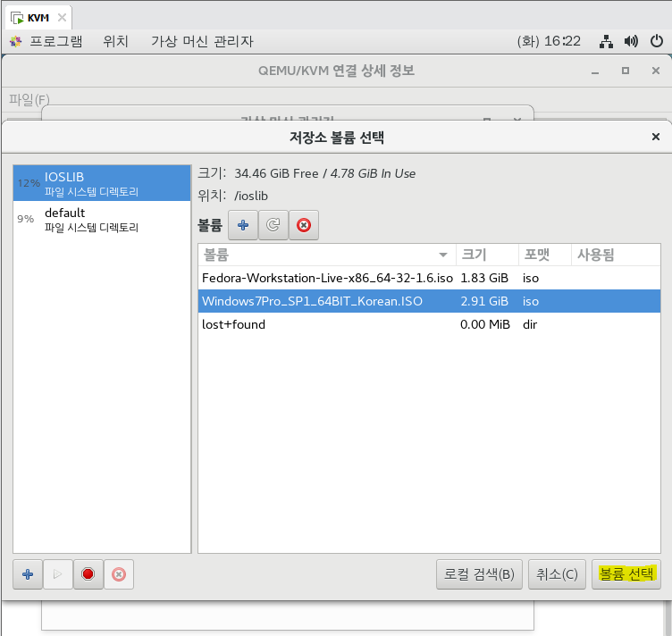Click the 12% usage of IOSLIB
Viewport: 672px width, 636px height.
pos(29,183)
